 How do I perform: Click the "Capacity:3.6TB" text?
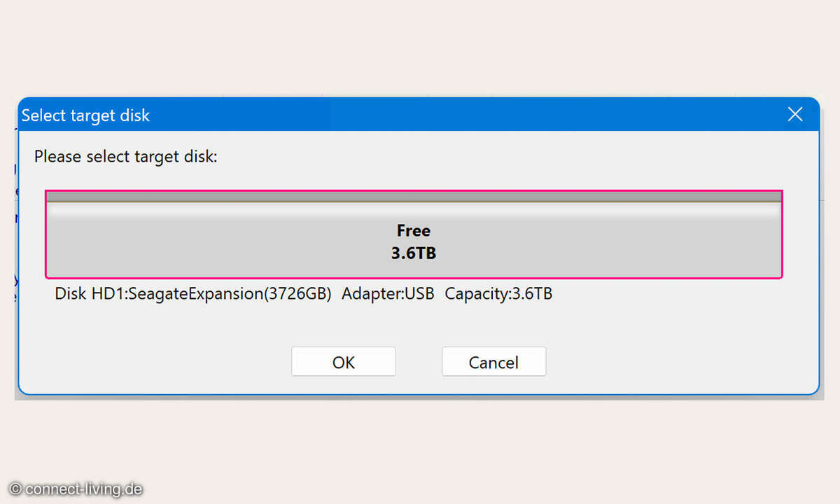pos(498,293)
